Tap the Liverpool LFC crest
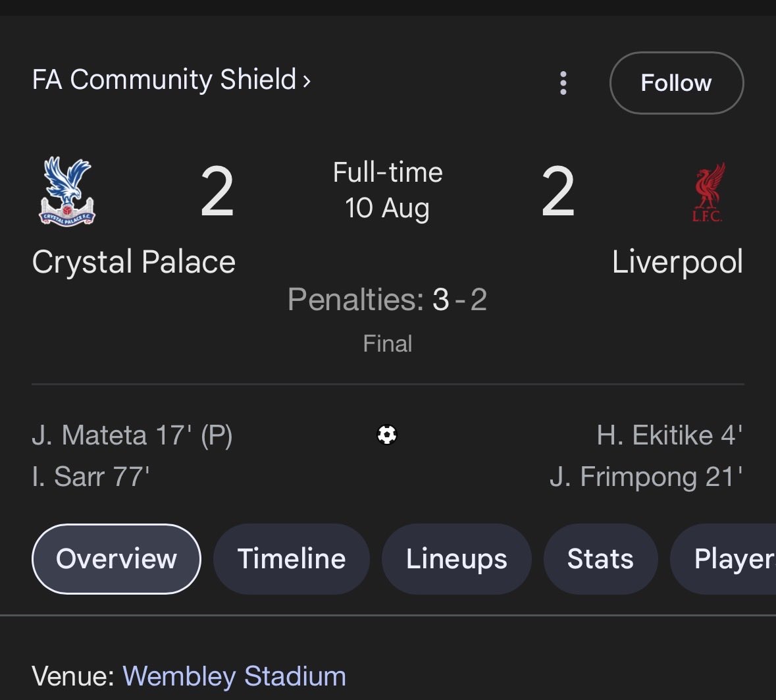 708,192
